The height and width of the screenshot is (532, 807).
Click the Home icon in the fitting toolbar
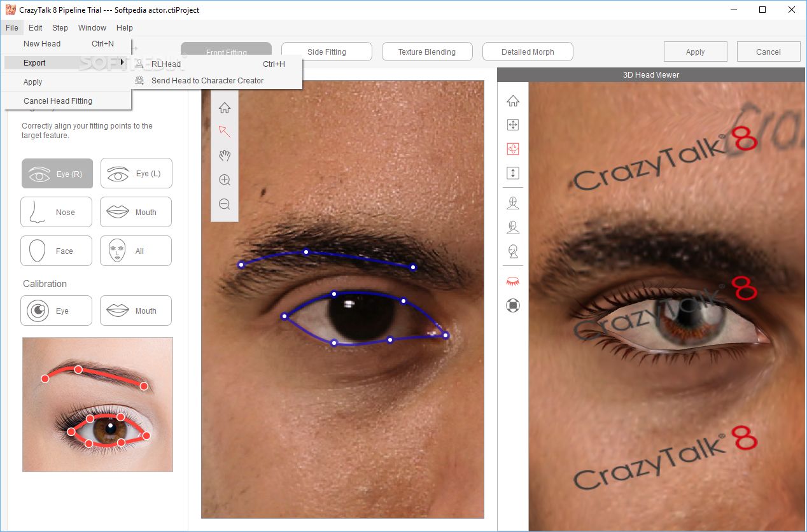[x=225, y=108]
